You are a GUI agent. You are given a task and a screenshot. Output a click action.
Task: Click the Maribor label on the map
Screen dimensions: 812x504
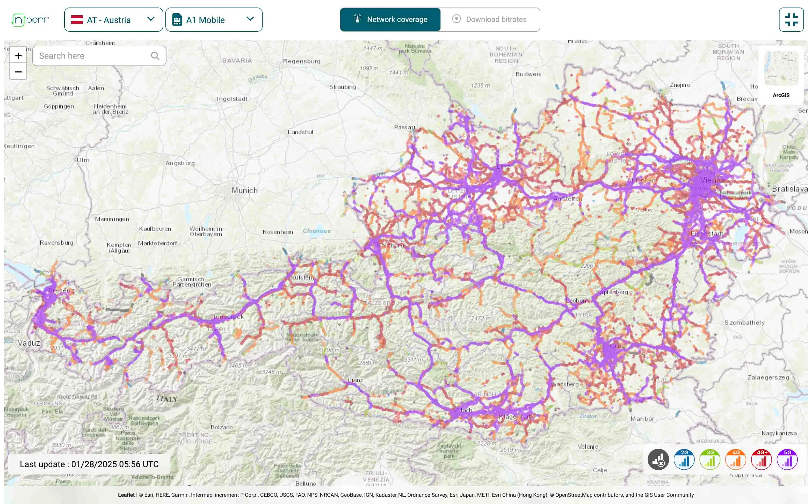pos(642,419)
